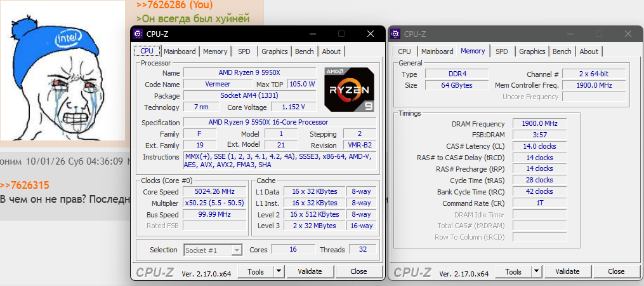The width and height of the screenshot is (644, 286).
Task: Click the Max TDP value 105.0 W
Action: tap(302, 85)
